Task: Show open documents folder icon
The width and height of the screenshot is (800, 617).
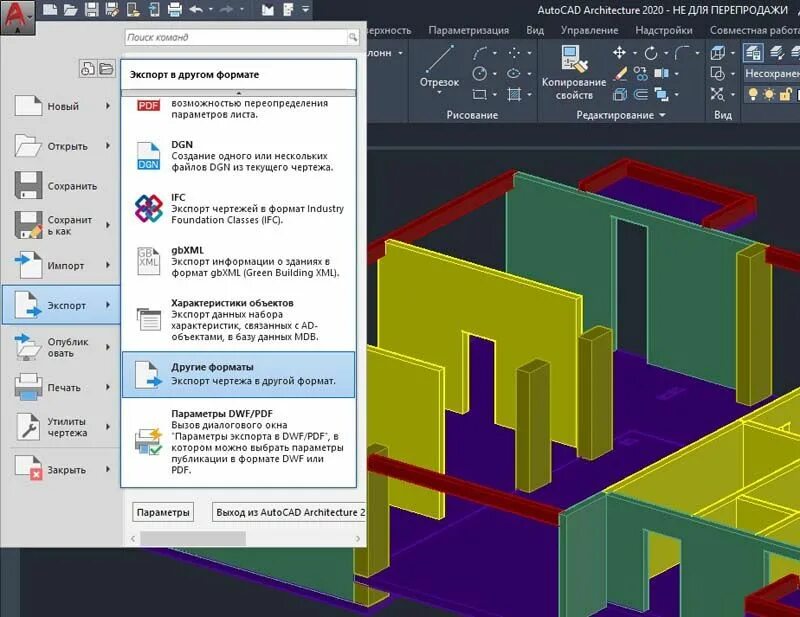Action: pyautogui.click(x=106, y=68)
